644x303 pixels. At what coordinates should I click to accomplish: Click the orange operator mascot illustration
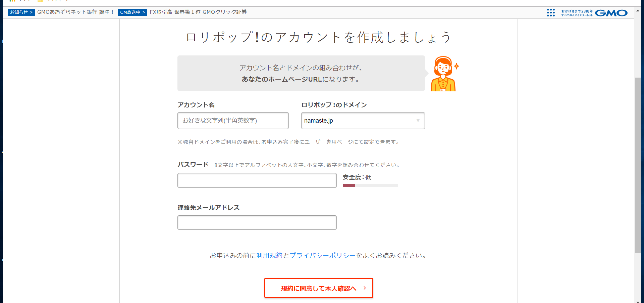(443, 74)
